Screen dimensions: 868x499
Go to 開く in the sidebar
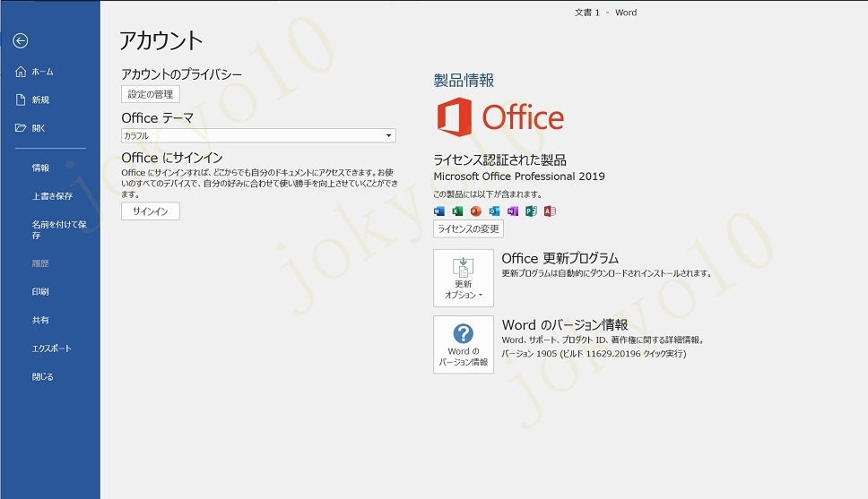click(x=39, y=128)
